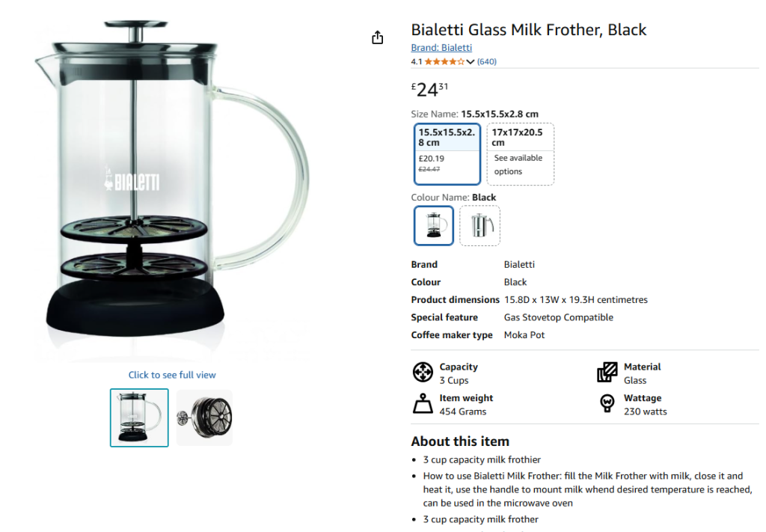The width and height of the screenshot is (766, 532).
Task: Select the 15.5x15.5x2.8 cm size option
Action: [447, 153]
